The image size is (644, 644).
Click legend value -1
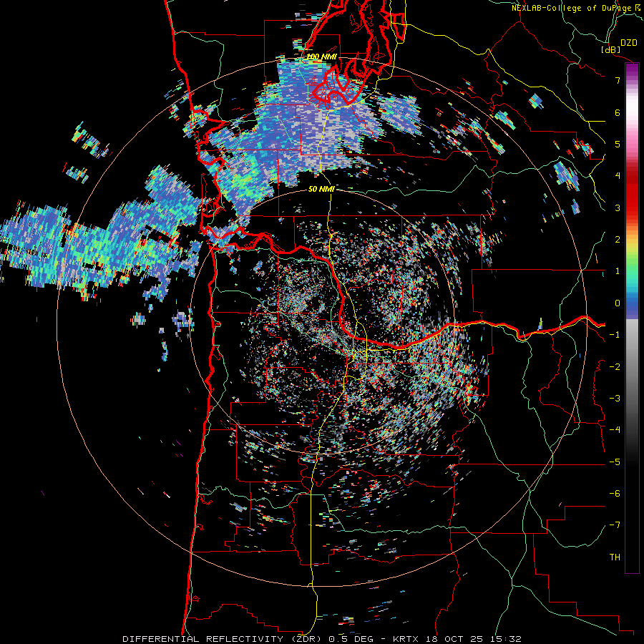click(x=615, y=335)
